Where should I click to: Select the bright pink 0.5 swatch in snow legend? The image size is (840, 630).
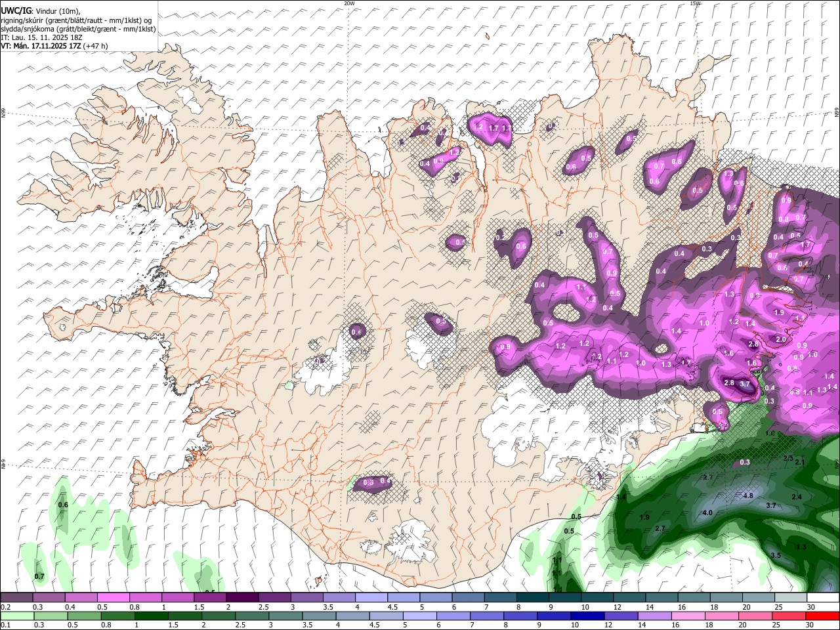(x=113, y=598)
